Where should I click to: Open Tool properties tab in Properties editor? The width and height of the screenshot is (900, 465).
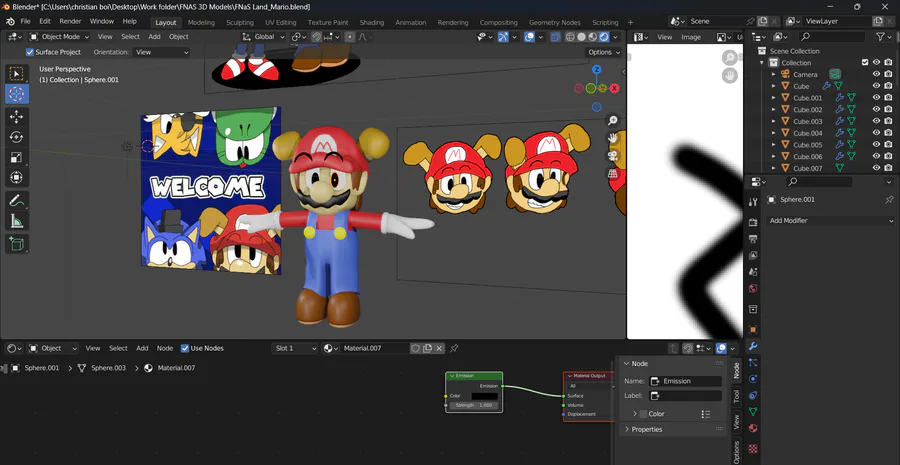pos(753,202)
